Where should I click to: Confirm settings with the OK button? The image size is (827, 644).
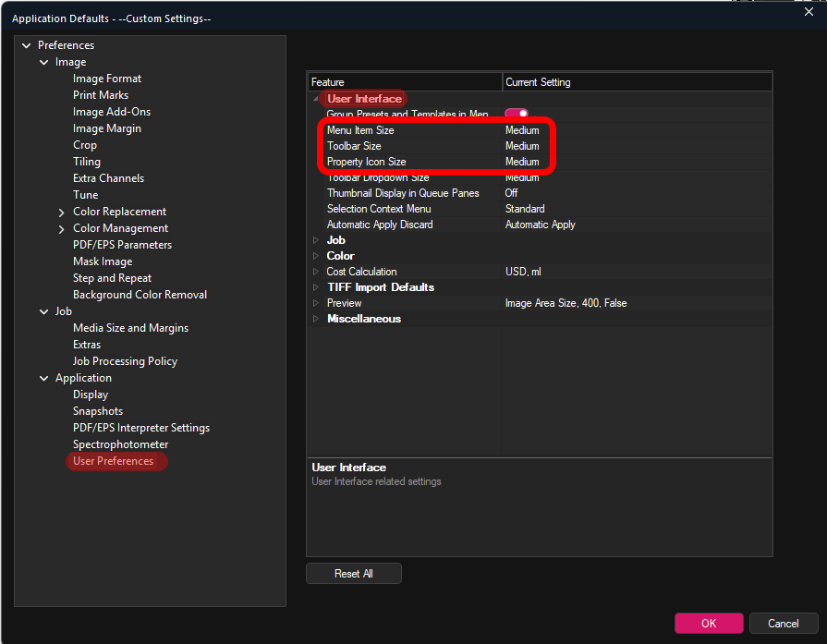(708, 624)
